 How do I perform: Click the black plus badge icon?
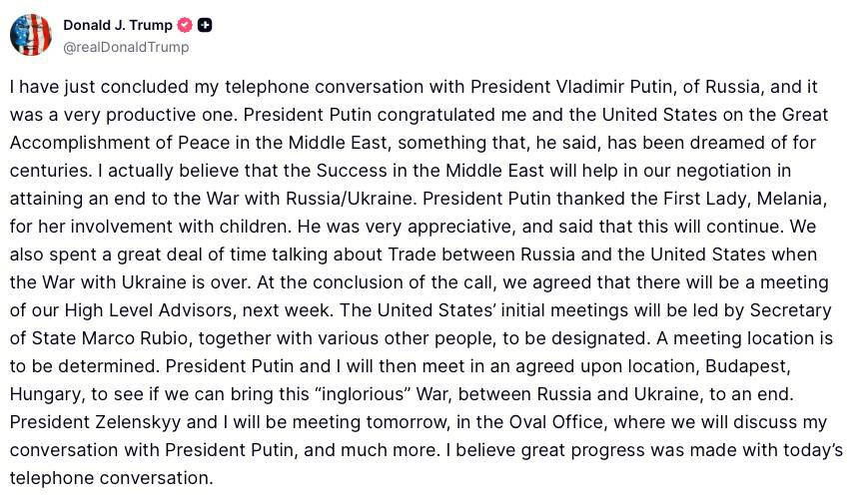[x=205, y=25]
